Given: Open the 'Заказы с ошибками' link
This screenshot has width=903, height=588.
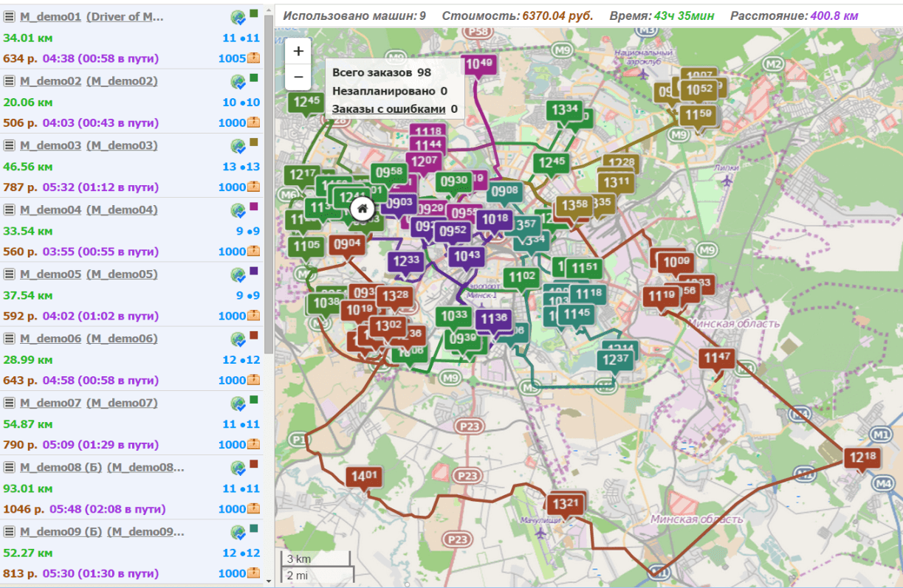Looking at the screenshot, I should click(388, 109).
